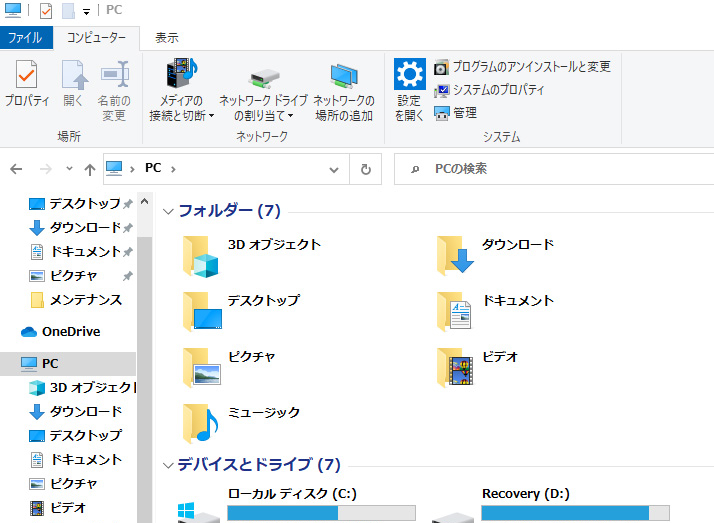Click the refresh button beside address bar
This screenshot has height=523, width=714.
coord(366,169)
